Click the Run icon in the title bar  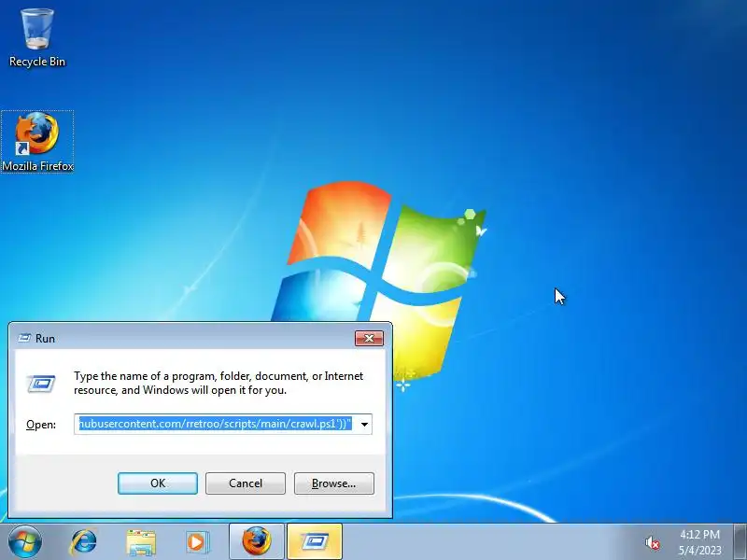[x=24, y=338]
